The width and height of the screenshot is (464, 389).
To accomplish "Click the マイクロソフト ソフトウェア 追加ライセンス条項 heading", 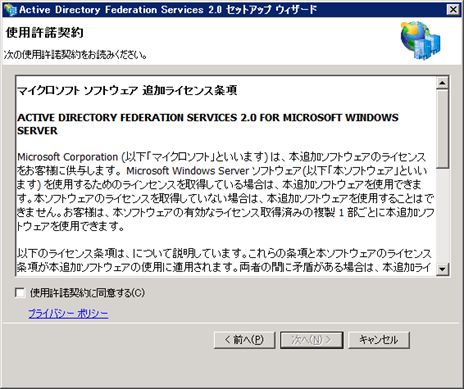I will (127, 90).
